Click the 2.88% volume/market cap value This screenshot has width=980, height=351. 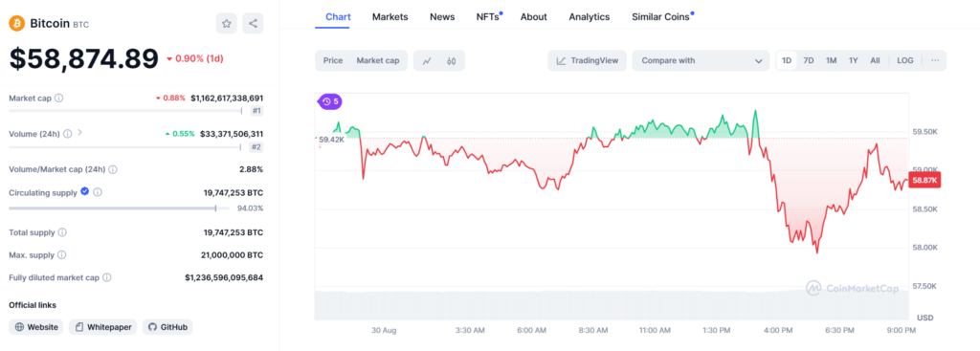pos(251,169)
